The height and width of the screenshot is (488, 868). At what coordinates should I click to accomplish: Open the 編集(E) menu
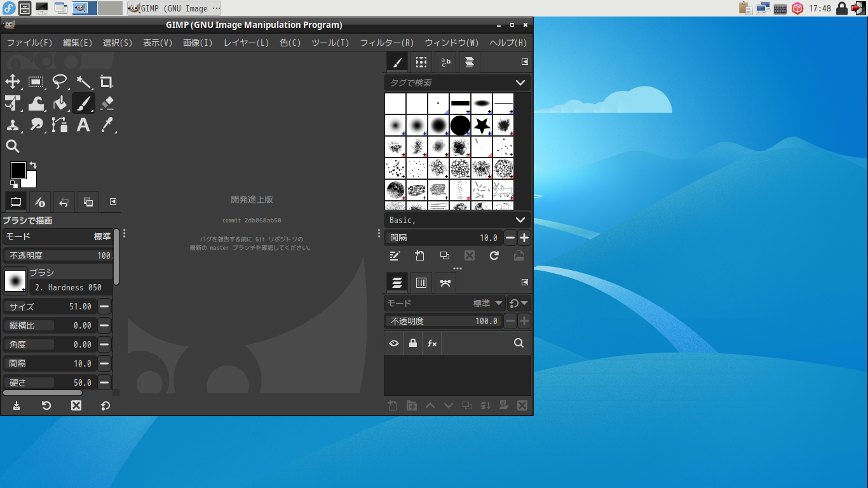(78, 43)
